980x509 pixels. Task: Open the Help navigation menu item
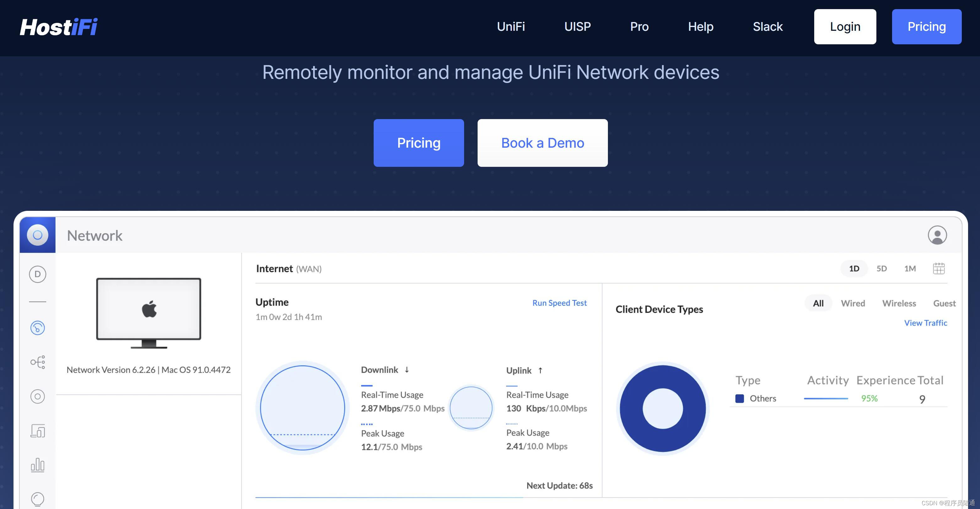click(700, 27)
